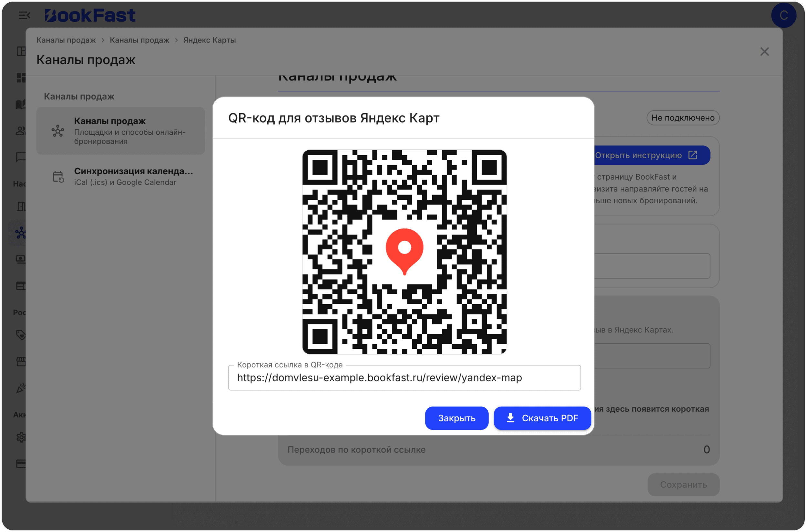
Task: Click the QR code image
Action: point(404,252)
